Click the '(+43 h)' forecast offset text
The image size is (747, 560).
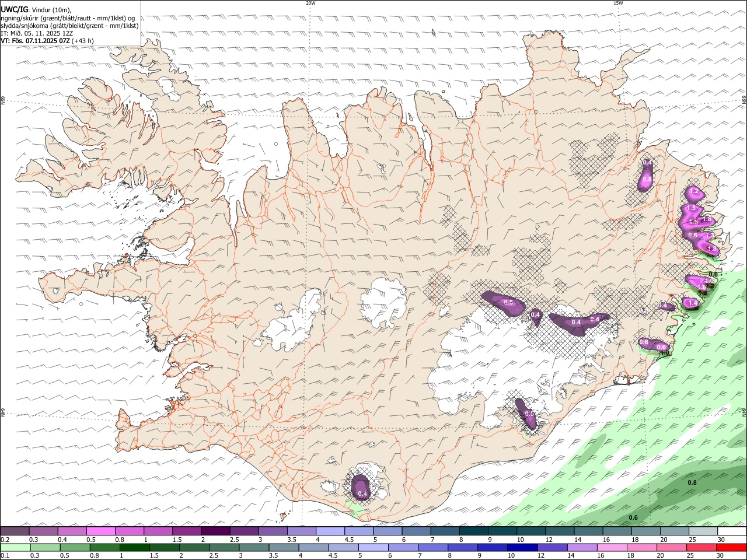pos(82,41)
